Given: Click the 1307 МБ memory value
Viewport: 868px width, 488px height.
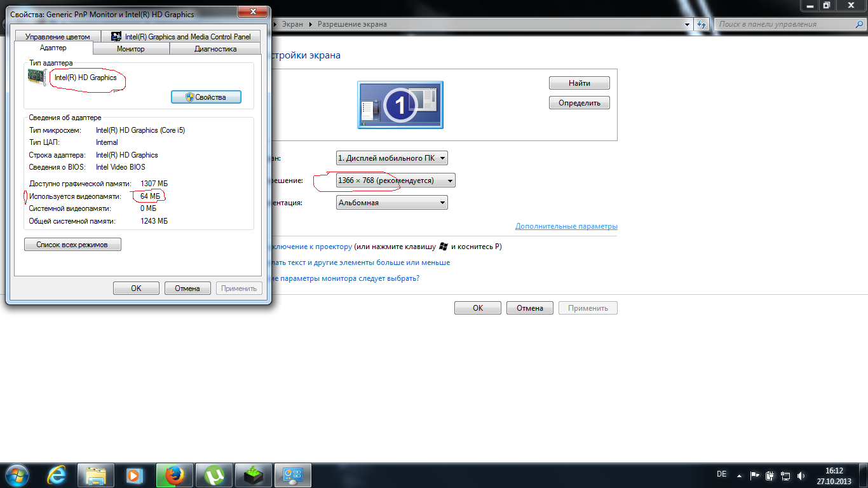Looking at the screenshot, I should [154, 184].
